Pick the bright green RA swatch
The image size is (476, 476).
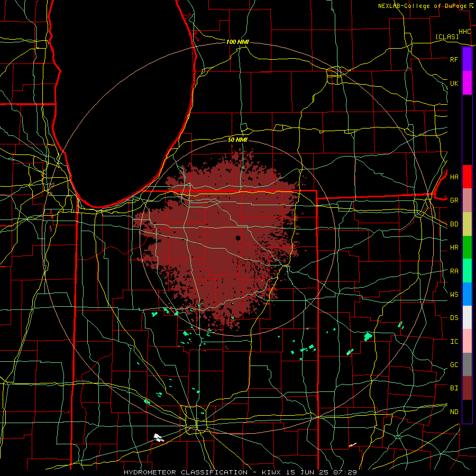click(x=467, y=271)
